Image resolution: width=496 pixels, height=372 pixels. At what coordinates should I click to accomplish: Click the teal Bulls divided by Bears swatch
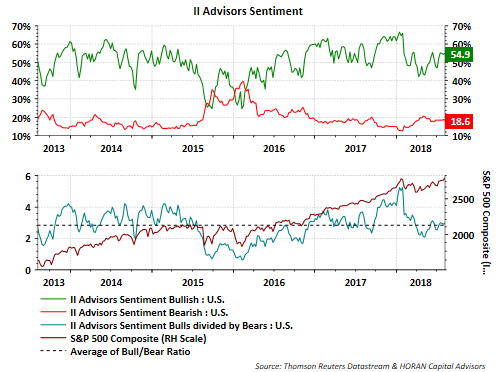[53, 325]
